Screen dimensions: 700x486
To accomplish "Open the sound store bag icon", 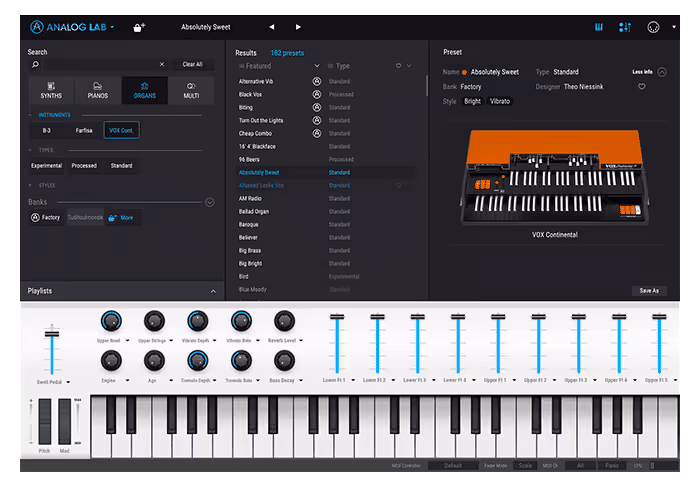I will tap(139, 28).
